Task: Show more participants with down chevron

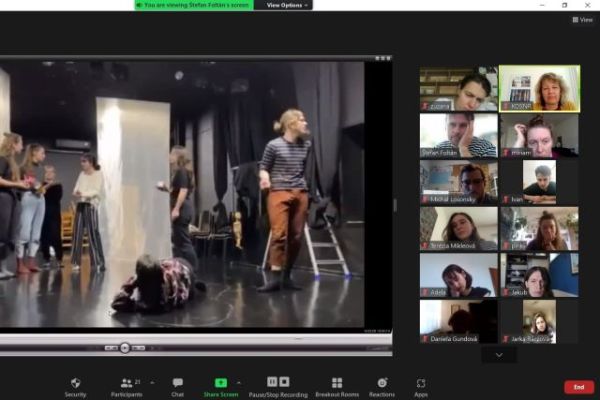Action: (x=499, y=355)
